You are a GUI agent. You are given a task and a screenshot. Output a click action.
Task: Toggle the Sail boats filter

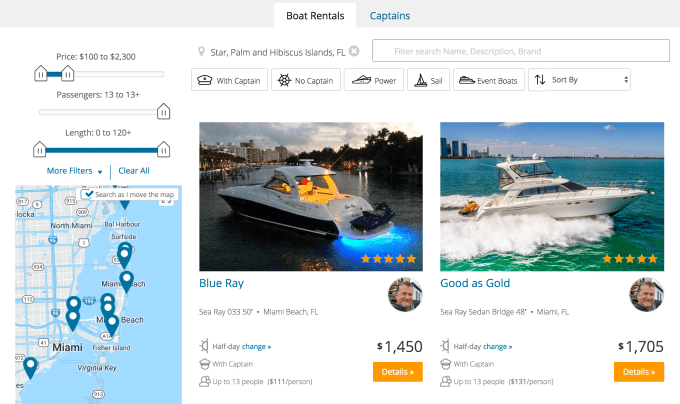(428, 80)
